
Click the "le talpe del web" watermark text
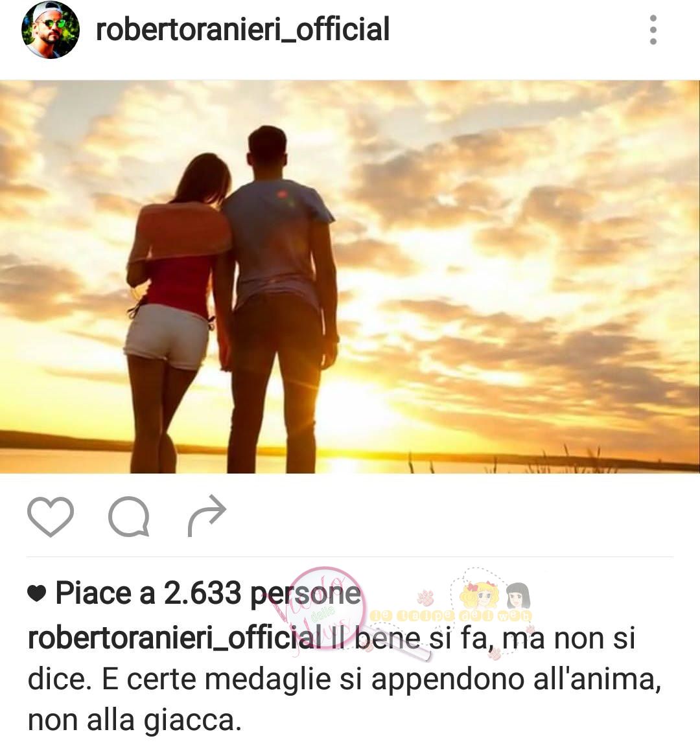450,616
